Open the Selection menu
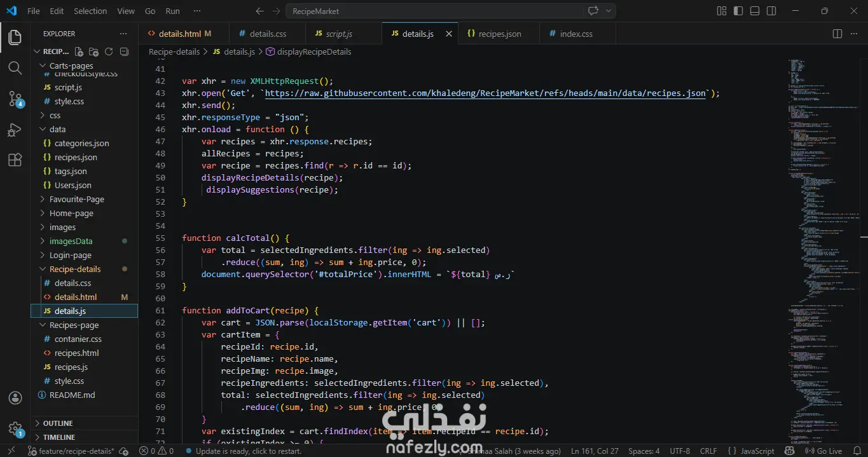This screenshot has height=457, width=868. point(90,11)
